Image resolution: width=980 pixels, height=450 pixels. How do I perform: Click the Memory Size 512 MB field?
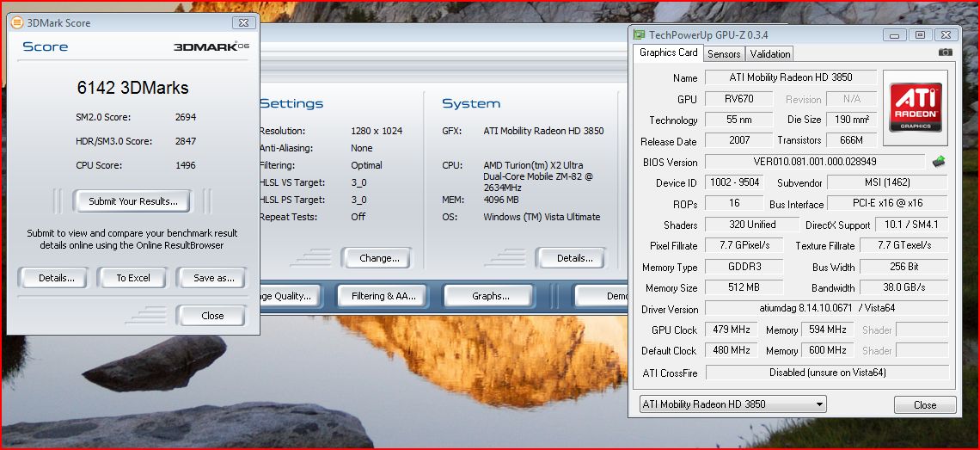[744, 287]
